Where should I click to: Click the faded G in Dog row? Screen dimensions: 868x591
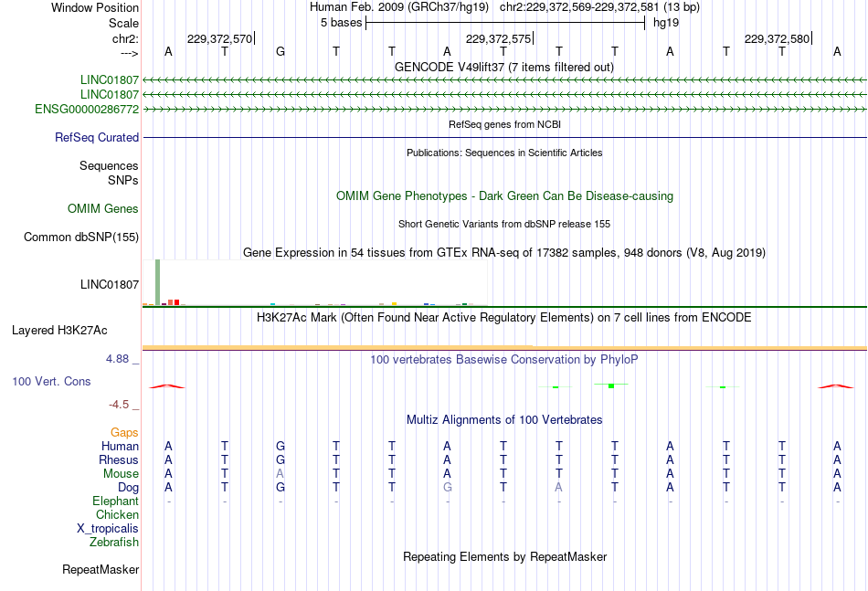tap(448, 488)
